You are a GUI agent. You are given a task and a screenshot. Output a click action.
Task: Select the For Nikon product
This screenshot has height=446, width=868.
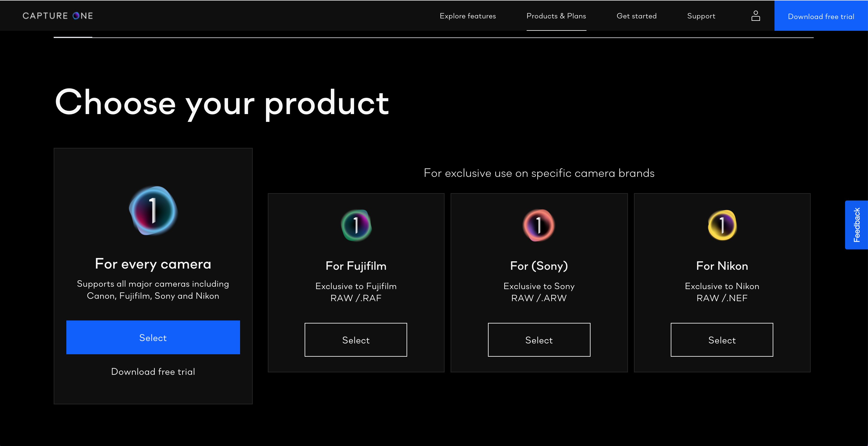(x=722, y=340)
